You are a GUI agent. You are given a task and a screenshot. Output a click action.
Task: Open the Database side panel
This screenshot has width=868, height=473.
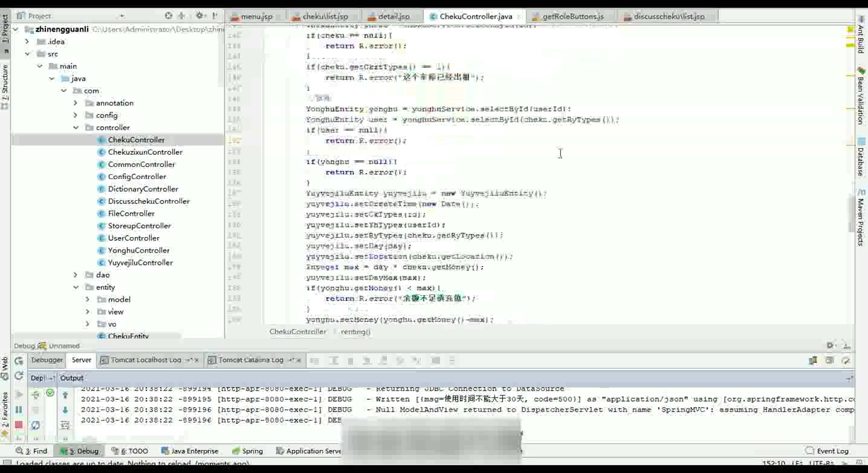[861, 158]
